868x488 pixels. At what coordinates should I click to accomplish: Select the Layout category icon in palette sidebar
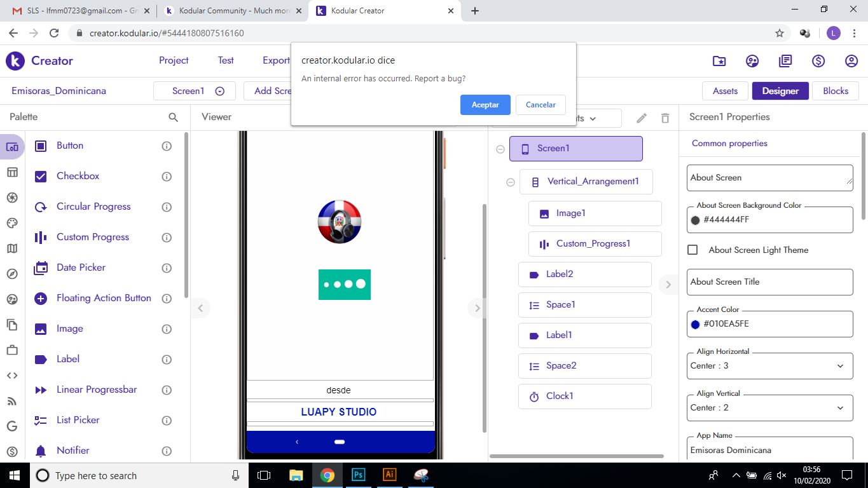(x=12, y=172)
